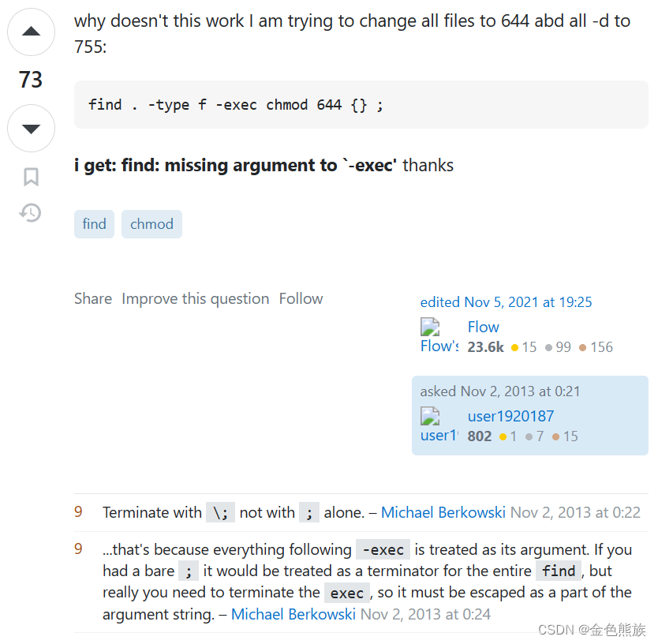The height and width of the screenshot is (644, 658).
Task: Upvote the question
Action: [x=31, y=32]
